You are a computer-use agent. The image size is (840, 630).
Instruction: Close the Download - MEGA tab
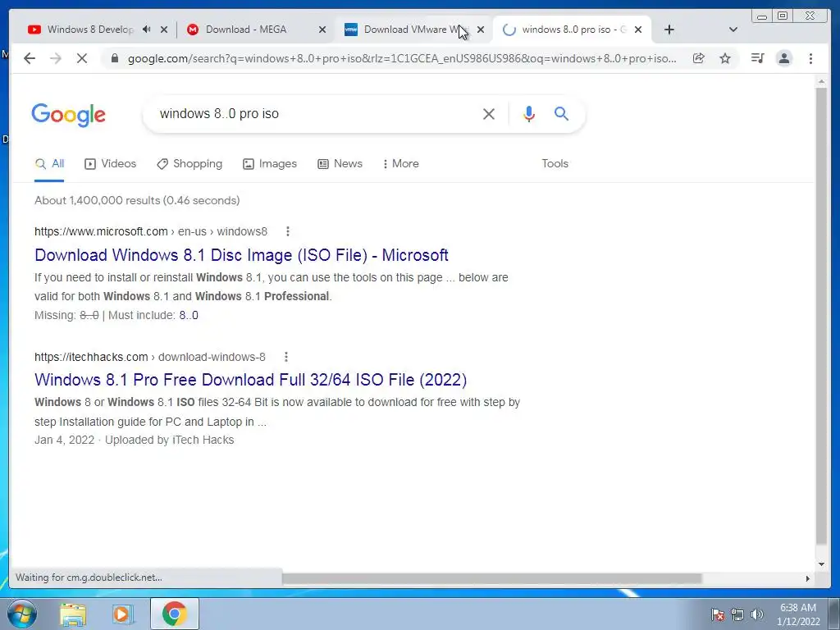tap(322, 30)
